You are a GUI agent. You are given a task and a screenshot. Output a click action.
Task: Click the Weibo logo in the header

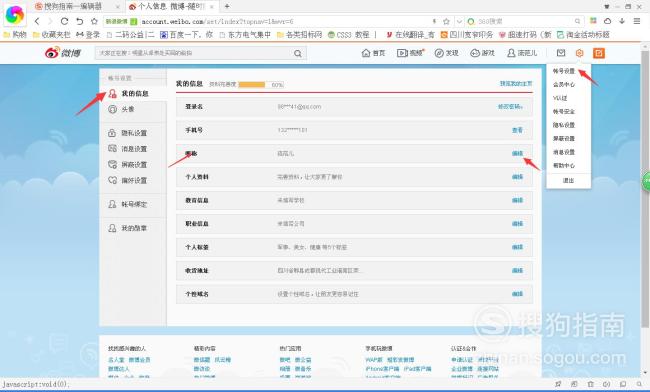point(63,53)
